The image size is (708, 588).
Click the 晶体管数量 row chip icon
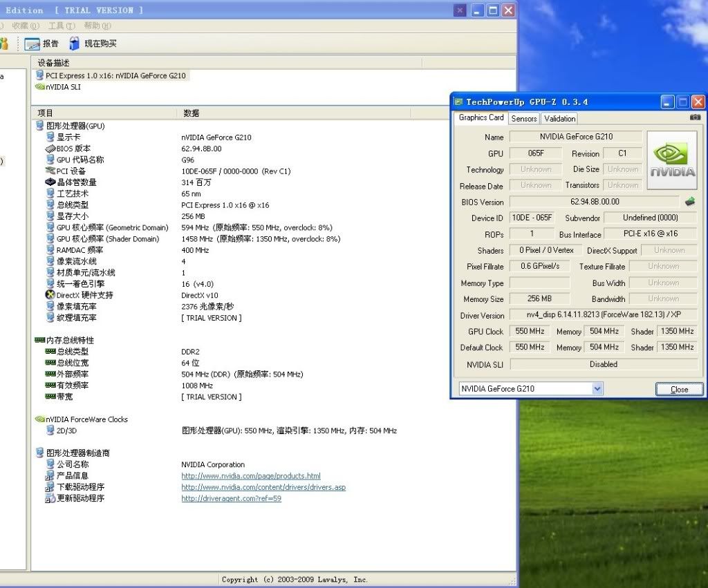(x=50, y=182)
